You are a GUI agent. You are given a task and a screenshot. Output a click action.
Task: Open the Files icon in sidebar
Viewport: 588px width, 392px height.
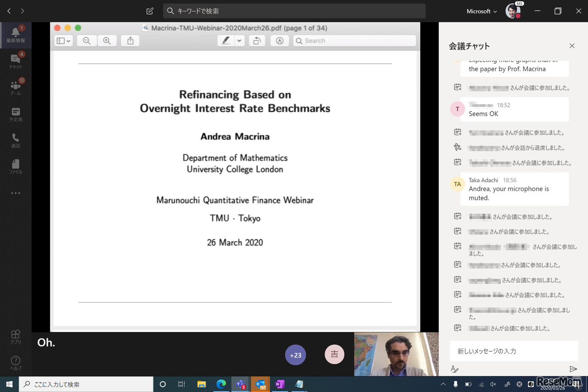16,166
